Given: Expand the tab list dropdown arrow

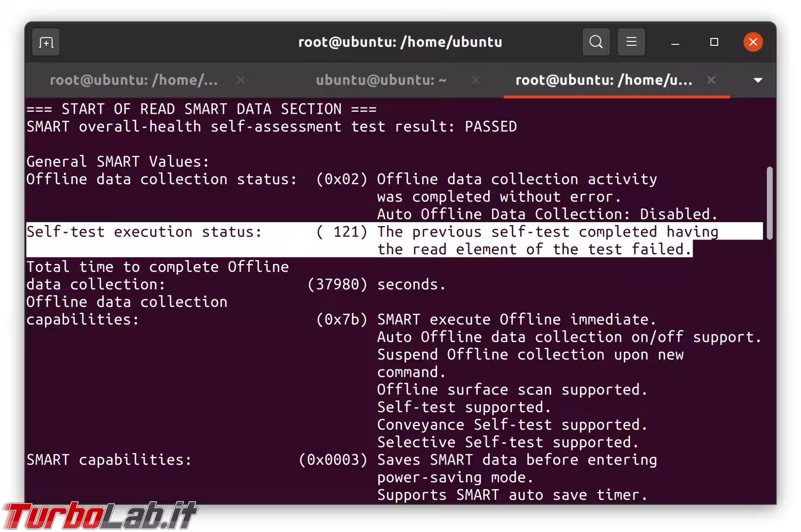Looking at the screenshot, I should tap(758, 80).
